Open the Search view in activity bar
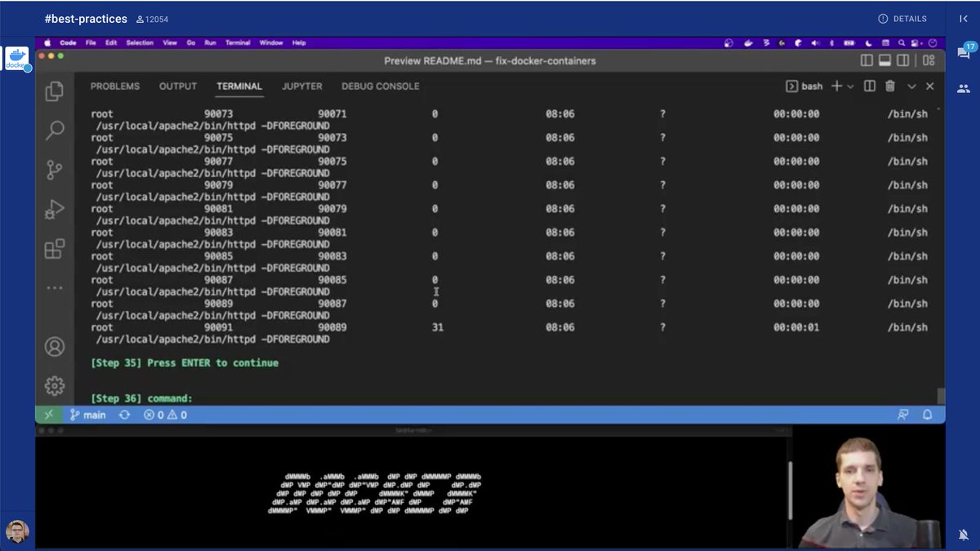The image size is (980, 551). 55,131
